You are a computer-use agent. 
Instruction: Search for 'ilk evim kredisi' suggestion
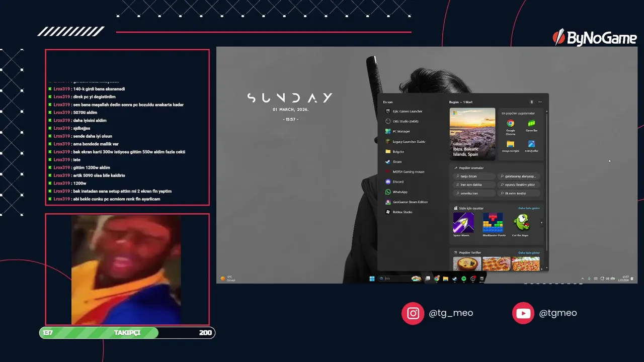pyautogui.click(x=519, y=193)
